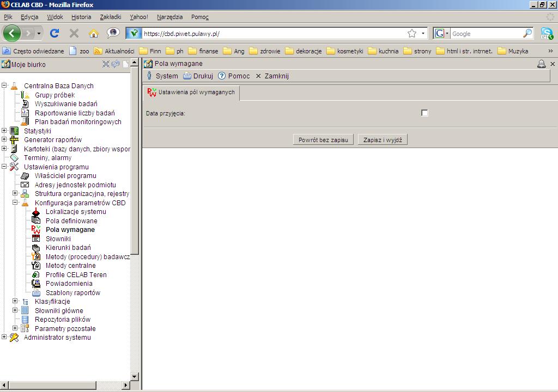The image size is (558, 392).
Task: Click the Ustawienia programu tools icon
Action: 14,167
